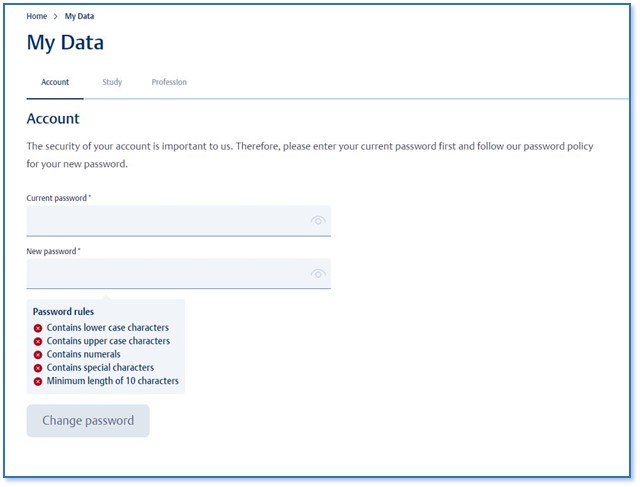Focus the Current password field
Image resolution: width=640 pixels, height=487 pixels.
tap(178, 221)
